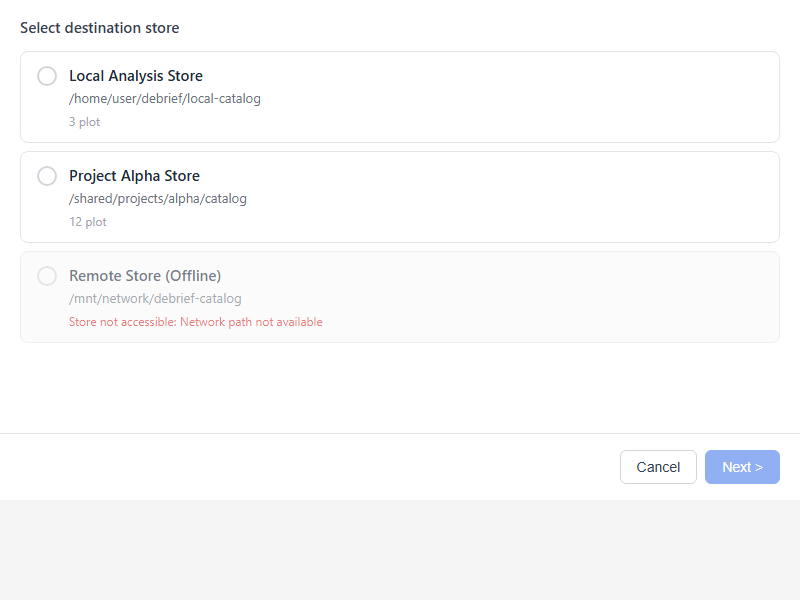Click the Project Alpha Store title
800x600 pixels.
(134, 176)
